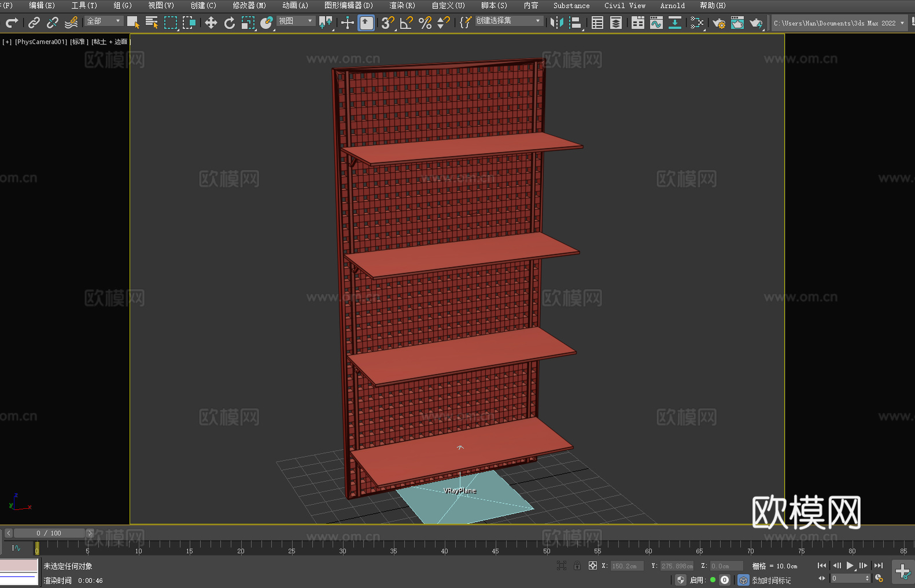Click the Align tool icon

click(x=575, y=23)
